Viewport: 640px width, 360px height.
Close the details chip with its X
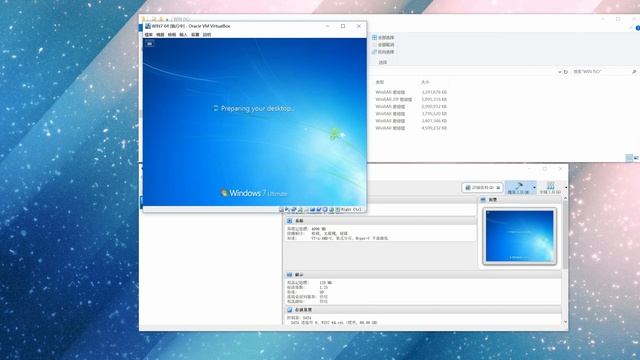point(498,188)
